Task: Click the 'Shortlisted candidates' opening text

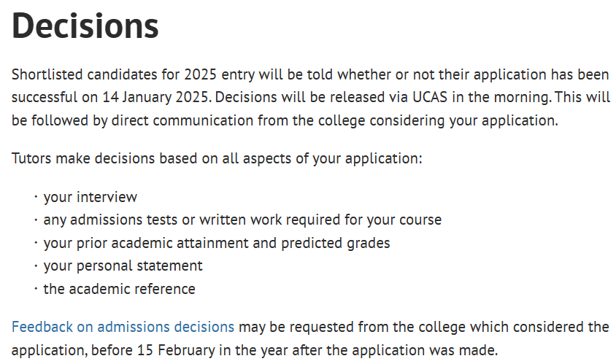Action: click(84, 74)
